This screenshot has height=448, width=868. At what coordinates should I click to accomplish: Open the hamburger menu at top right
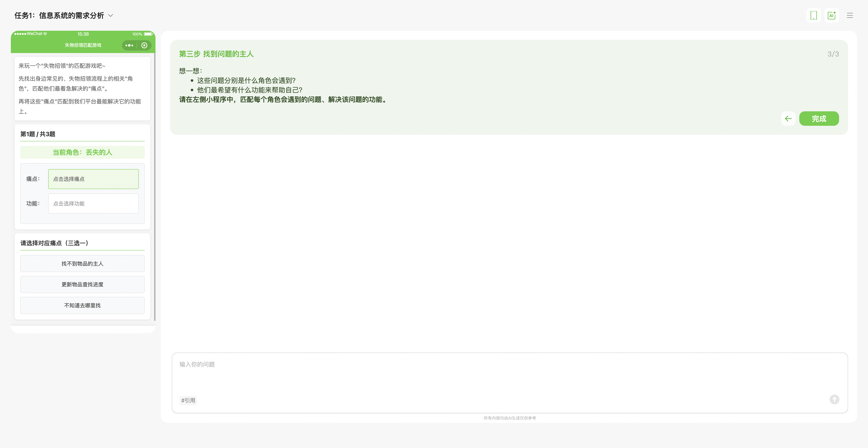[849, 16]
